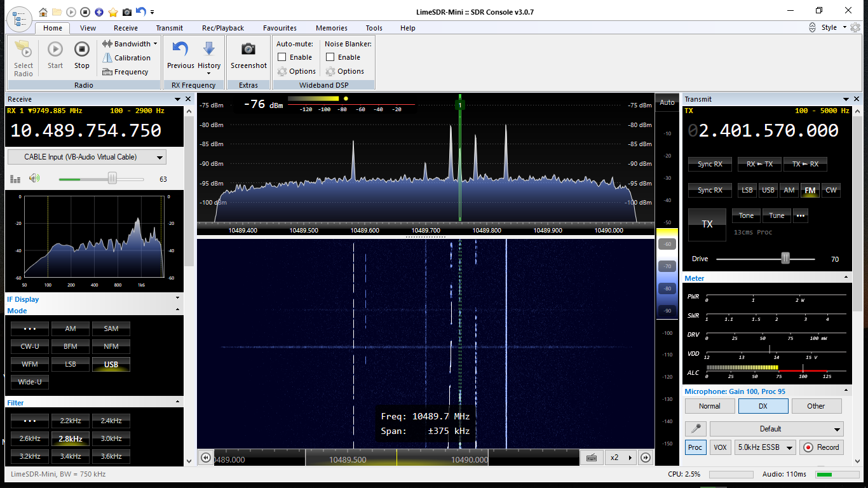Switch to the View tab
The image size is (868, 488).
click(x=88, y=28)
